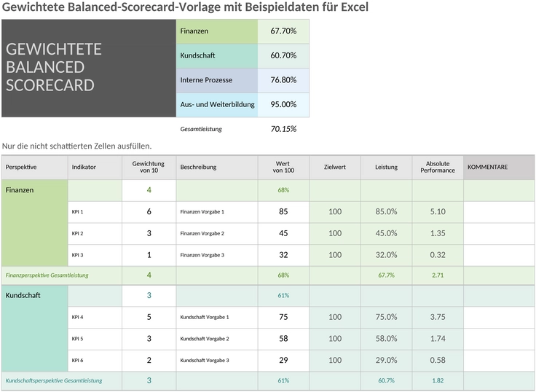Image resolution: width=536 pixels, height=392 pixels.
Task: Select the Interne Prozesse label cell
Action: click(x=217, y=80)
